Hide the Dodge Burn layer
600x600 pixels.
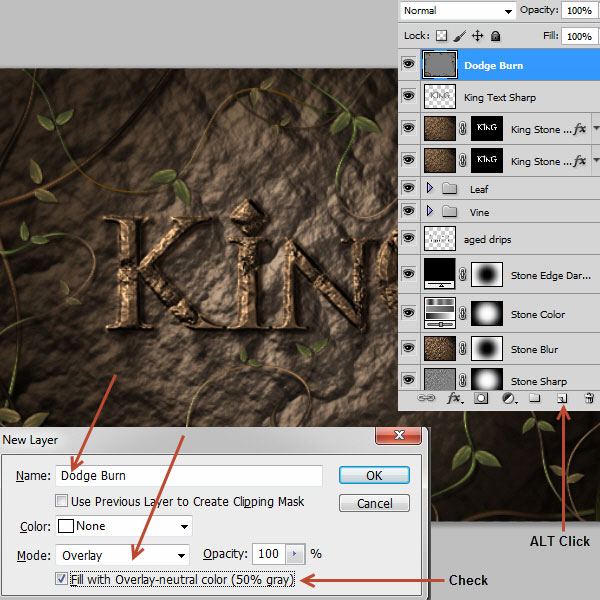[409, 64]
